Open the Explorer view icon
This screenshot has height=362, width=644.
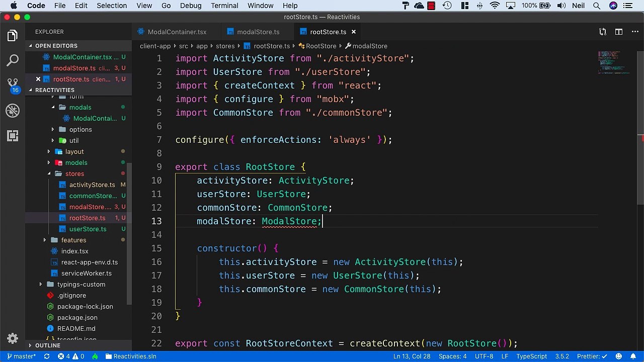point(13,36)
